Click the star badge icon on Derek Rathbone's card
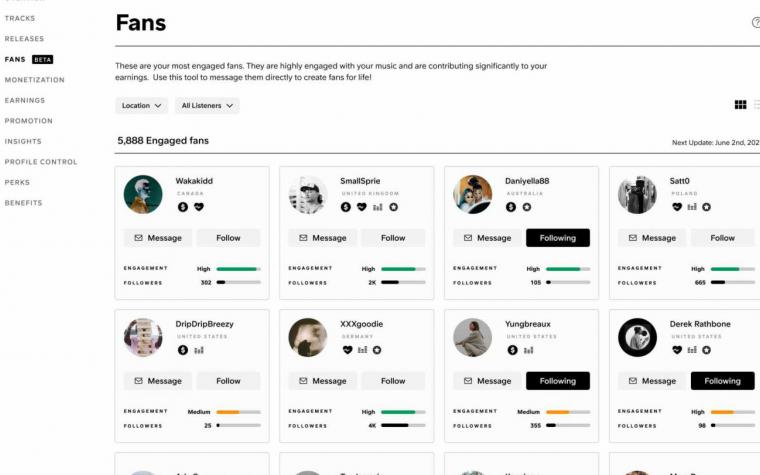This screenshot has height=475, width=760. [707, 350]
